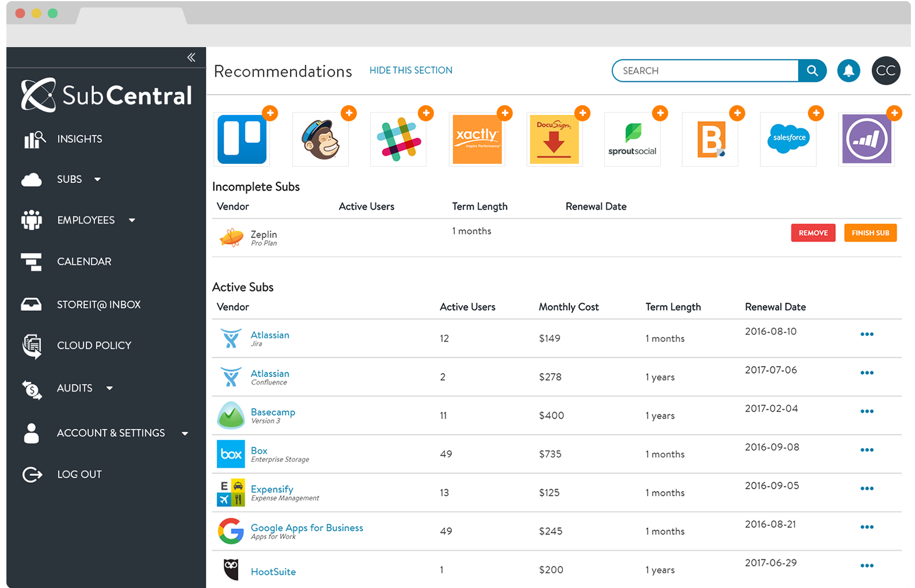Open options for Atlassian Confluence row
The width and height of the screenshot is (915, 588).
[x=867, y=373]
